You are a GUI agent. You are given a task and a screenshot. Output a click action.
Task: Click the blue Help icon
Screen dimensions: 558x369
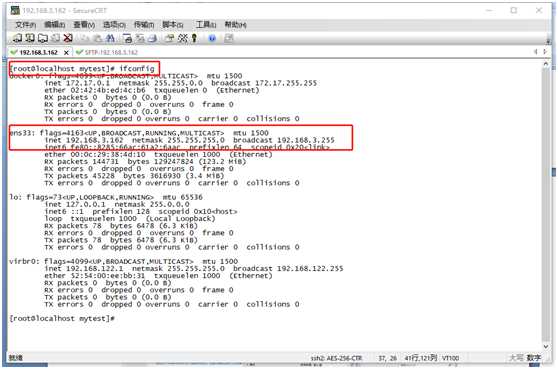click(212, 38)
